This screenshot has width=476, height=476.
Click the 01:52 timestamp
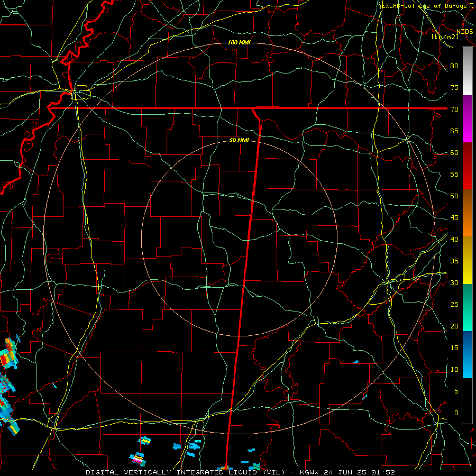[382, 472]
